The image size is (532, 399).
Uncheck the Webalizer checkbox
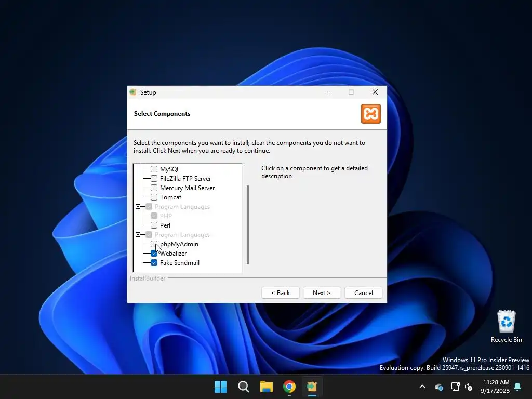(x=154, y=254)
